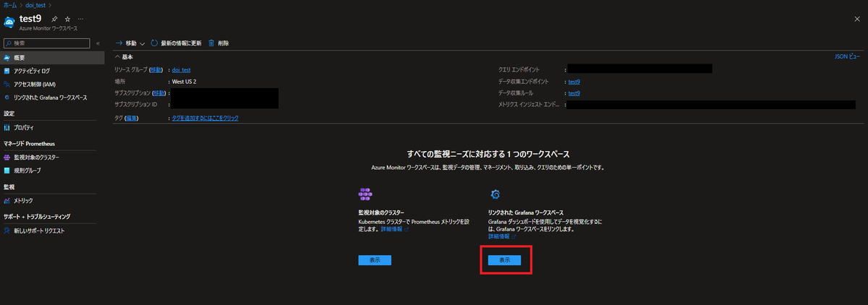
Task: Open the more options ellipsis beside test9
Action: (x=80, y=18)
